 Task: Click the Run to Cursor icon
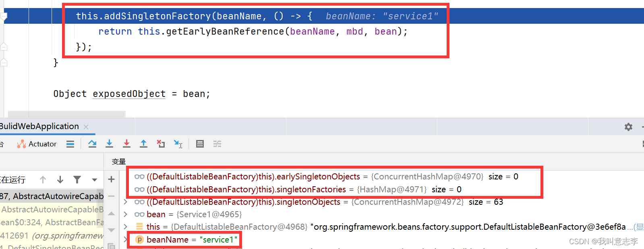coord(178,144)
